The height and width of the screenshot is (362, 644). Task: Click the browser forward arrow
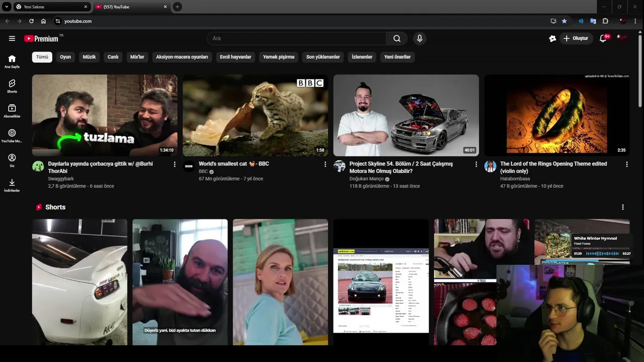[x=19, y=21]
